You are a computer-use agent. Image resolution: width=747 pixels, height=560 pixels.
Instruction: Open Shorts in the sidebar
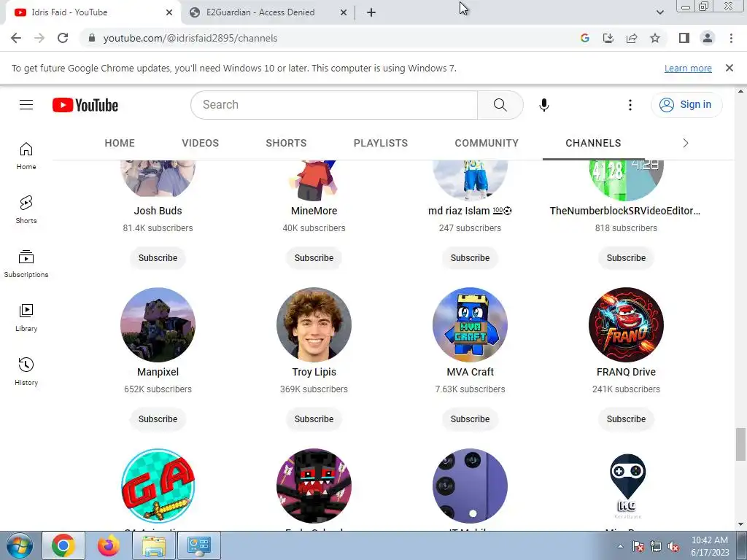coord(26,209)
